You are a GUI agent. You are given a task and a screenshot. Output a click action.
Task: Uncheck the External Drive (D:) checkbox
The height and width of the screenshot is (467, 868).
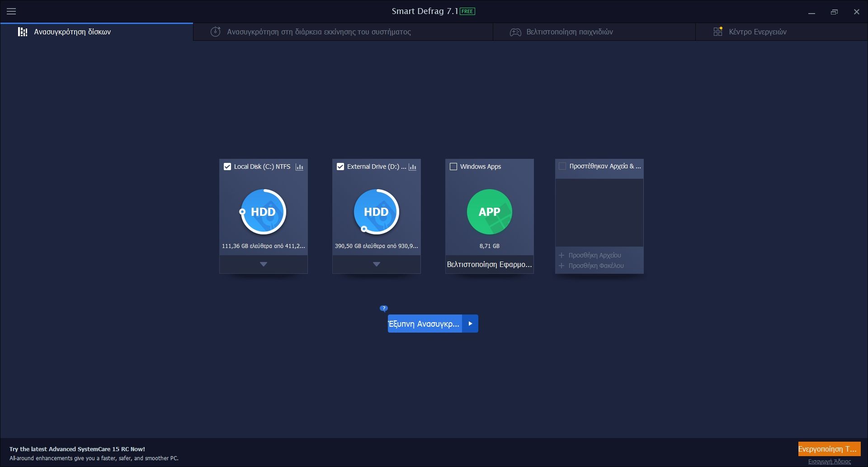coord(340,167)
